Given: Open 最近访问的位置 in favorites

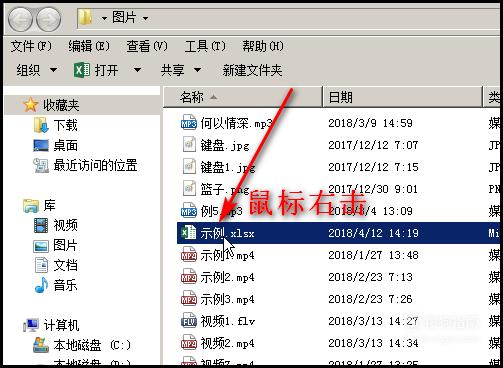Looking at the screenshot, I should point(95,165).
